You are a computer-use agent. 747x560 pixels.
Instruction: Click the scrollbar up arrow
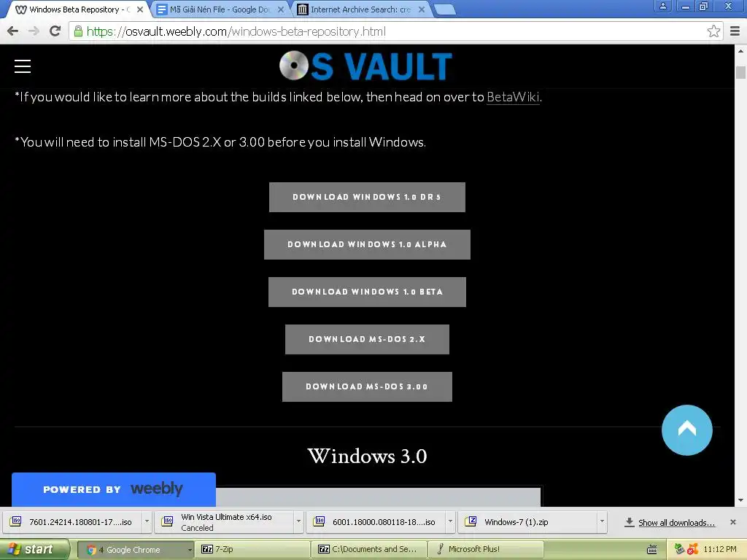click(740, 50)
